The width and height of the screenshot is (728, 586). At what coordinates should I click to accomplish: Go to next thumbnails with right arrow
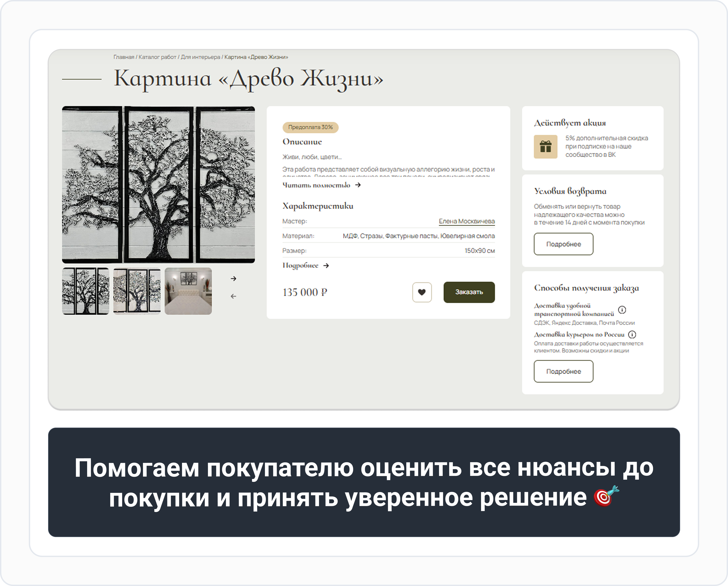point(233,278)
